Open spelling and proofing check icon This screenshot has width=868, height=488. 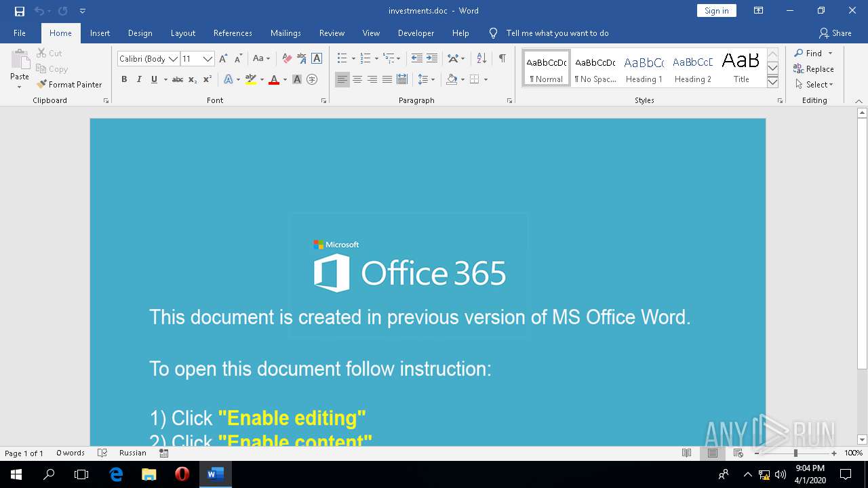[102, 453]
